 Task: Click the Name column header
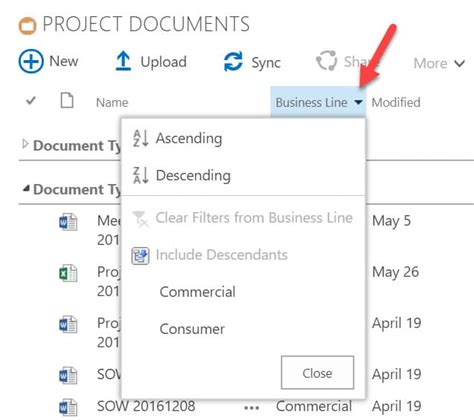point(112,102)
